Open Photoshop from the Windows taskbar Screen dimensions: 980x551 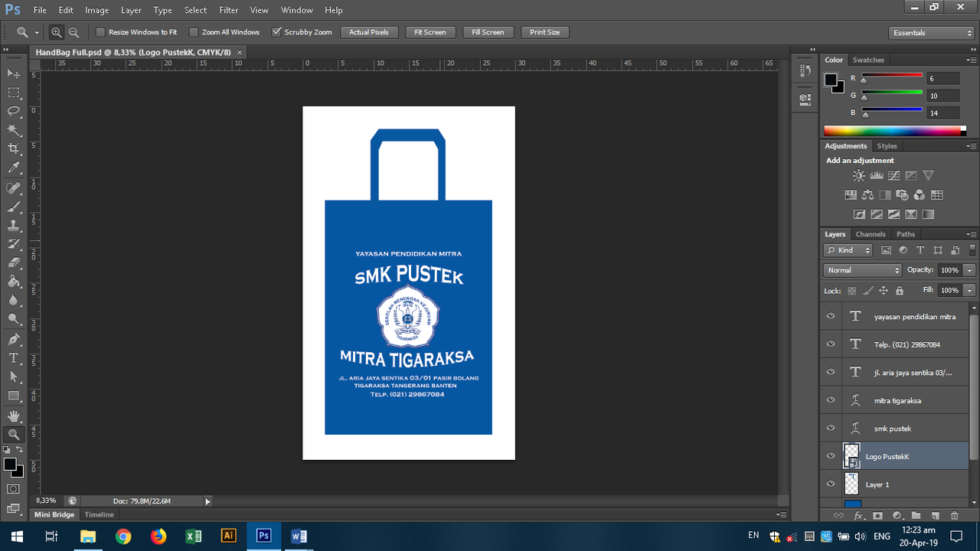point(263,536)
